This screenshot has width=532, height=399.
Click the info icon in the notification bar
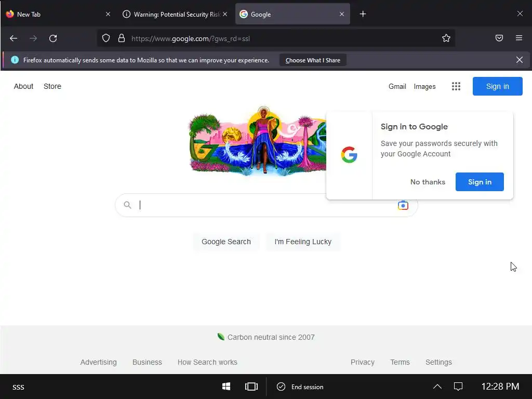[x=15, y=60]
